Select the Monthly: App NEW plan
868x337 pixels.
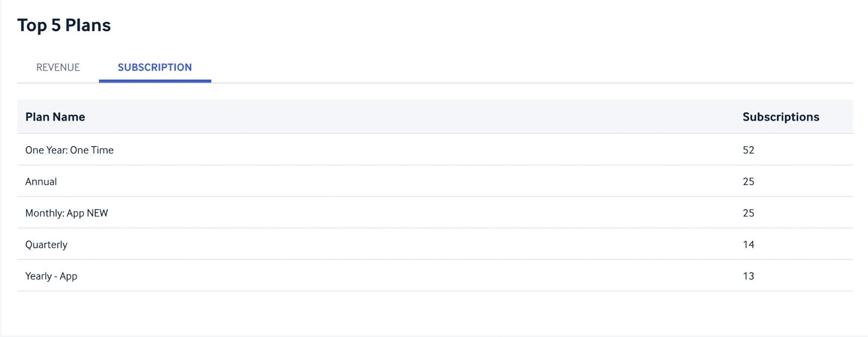[67, 213]
